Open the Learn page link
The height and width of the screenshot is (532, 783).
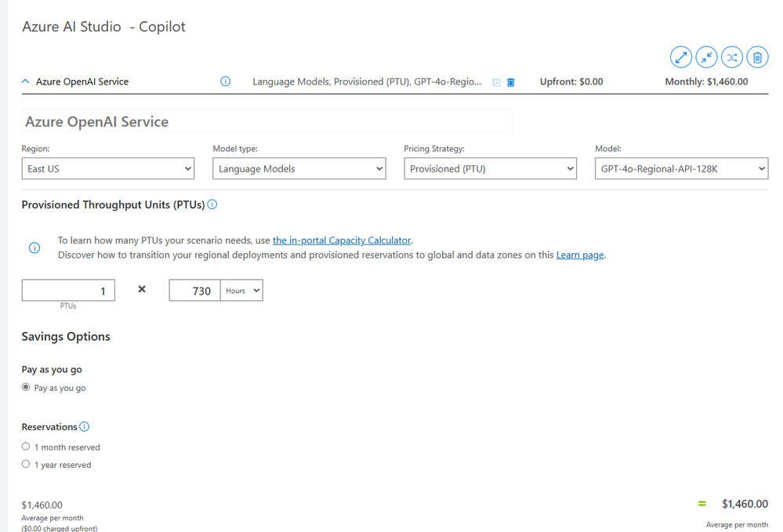[x=580, y=255]
